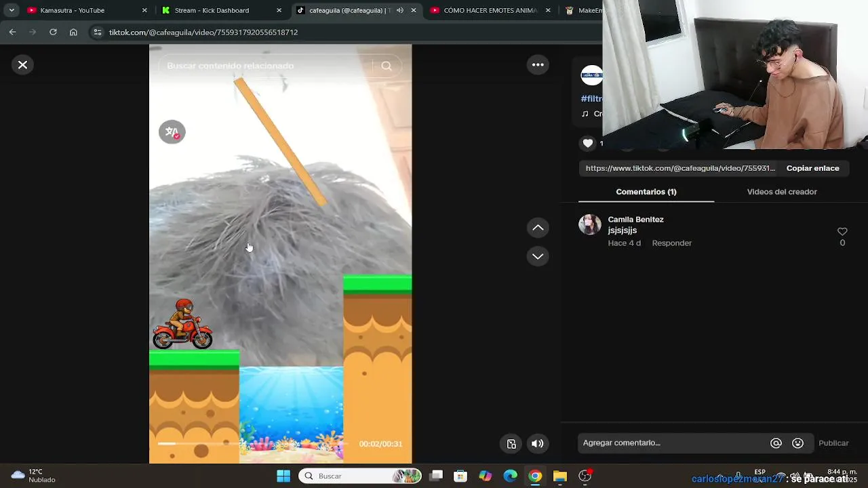Open Task View from the taskbar

pos(436,476)
